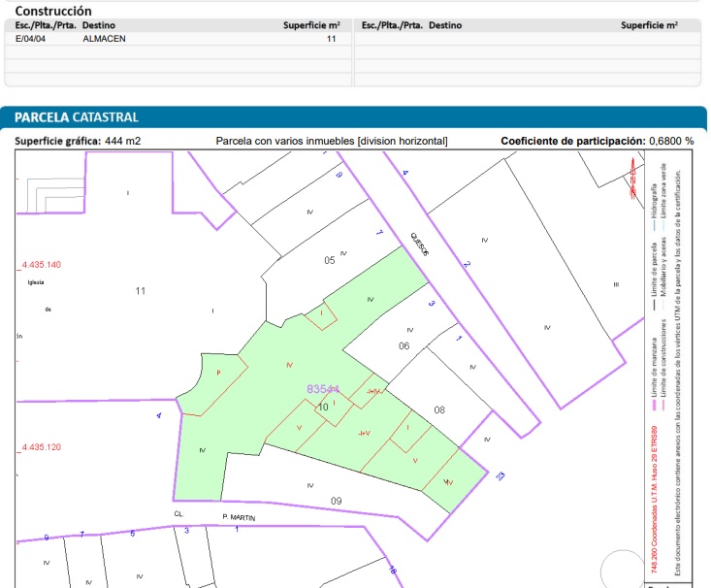Select parcel 06 on the map
The image size is (711, 588).
point(404,345)
